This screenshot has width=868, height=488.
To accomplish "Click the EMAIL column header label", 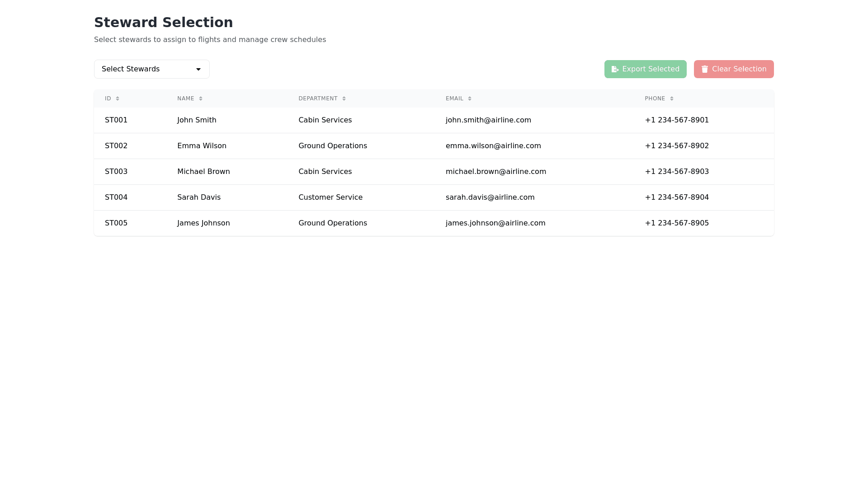I will [454, 99].
